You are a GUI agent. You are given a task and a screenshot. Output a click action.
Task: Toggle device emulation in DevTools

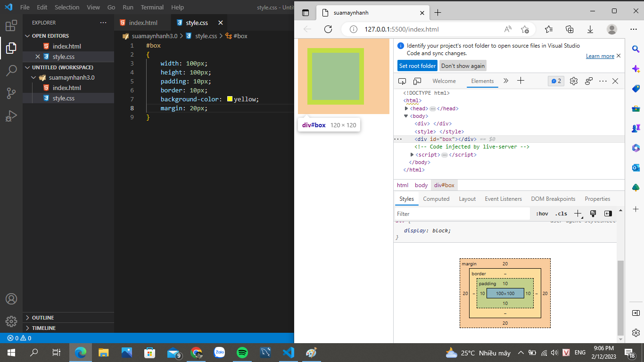417,81
